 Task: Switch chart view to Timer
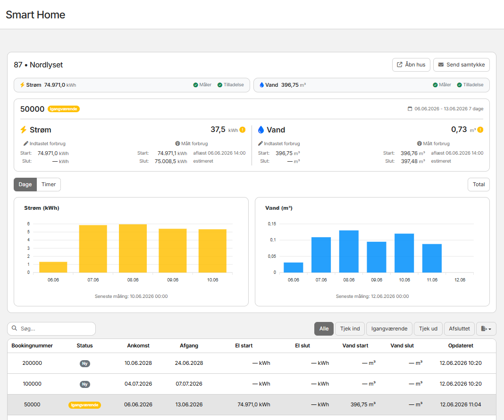49,184
